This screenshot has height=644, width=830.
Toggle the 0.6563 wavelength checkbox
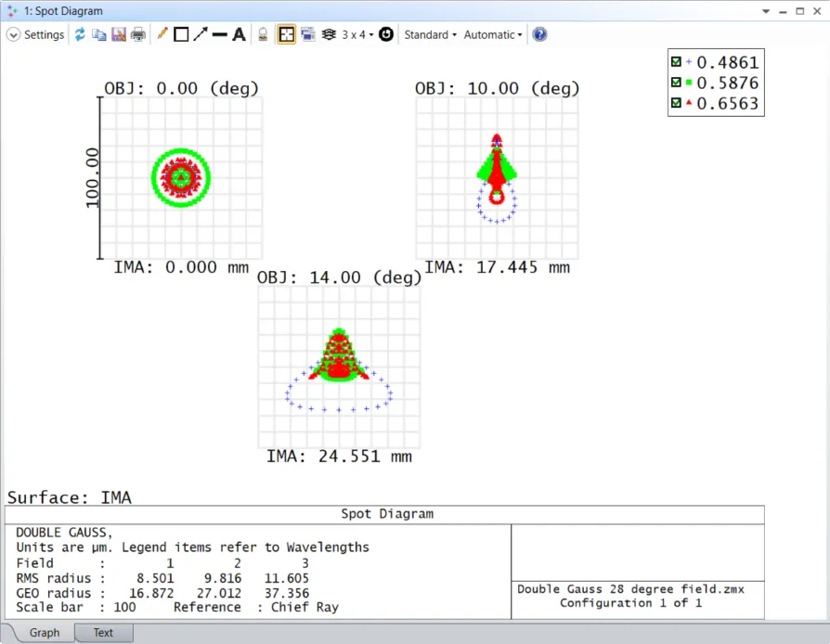pyautogui.click(x=676, y=103)
